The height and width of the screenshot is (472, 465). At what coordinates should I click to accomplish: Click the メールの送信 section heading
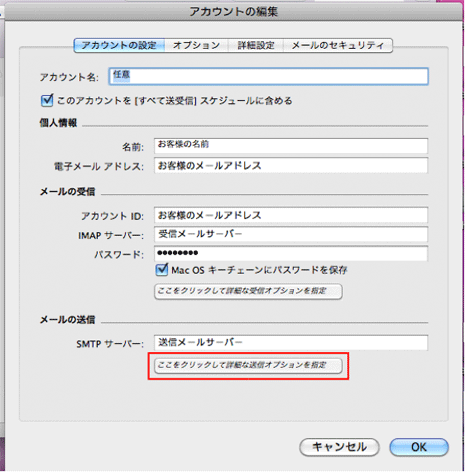[x=68, y=320]
